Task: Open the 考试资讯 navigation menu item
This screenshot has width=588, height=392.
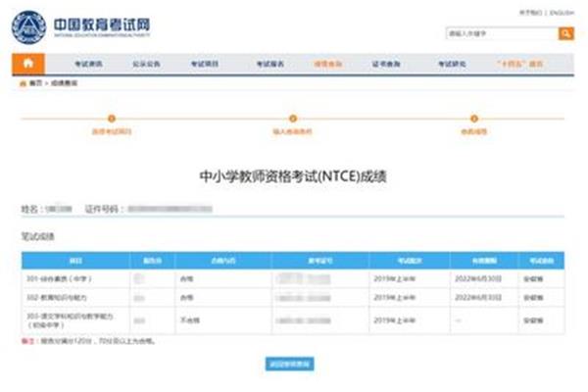Action: (88, 64)
